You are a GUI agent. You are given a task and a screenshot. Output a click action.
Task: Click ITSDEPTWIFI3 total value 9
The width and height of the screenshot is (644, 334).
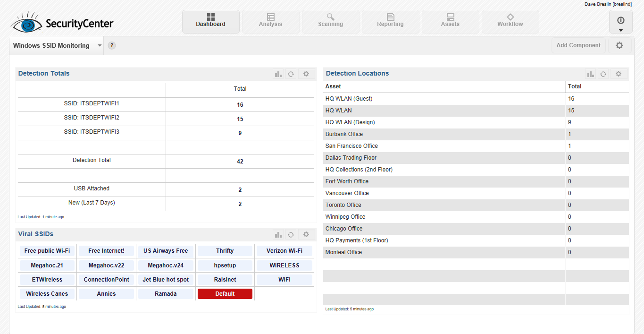coord(240,133)
